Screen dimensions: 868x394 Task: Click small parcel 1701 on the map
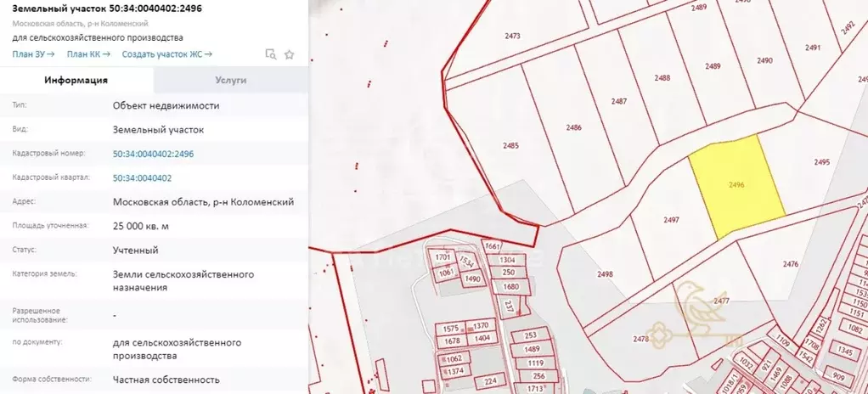click(442, 257)
